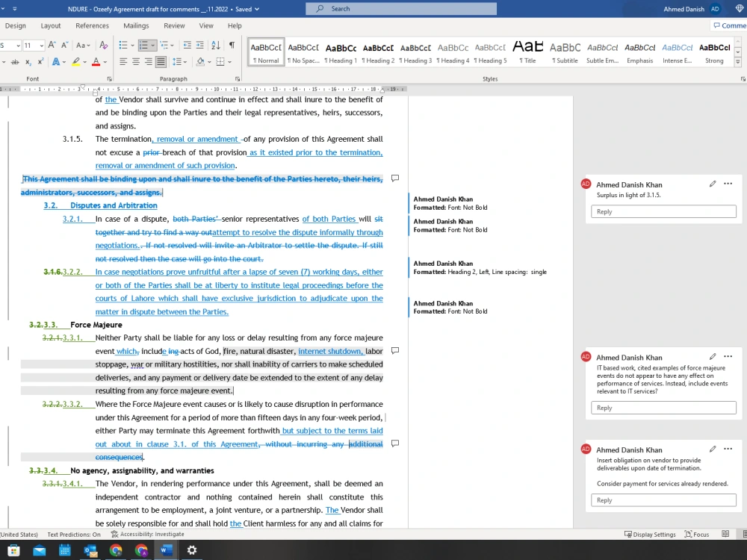
Task: Click the comment marker beside the Force Majeure clause
Action: coord(395,350)
